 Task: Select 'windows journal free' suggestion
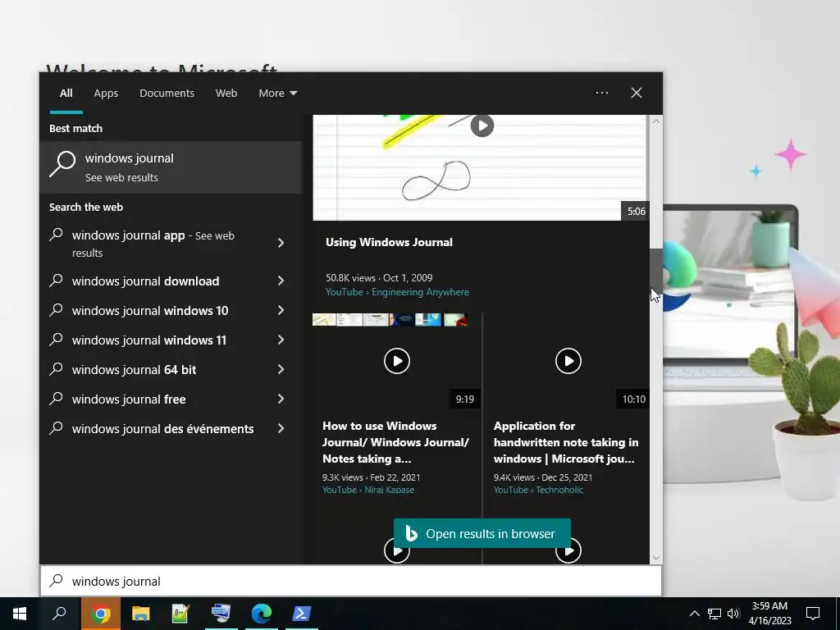(129, 399)
